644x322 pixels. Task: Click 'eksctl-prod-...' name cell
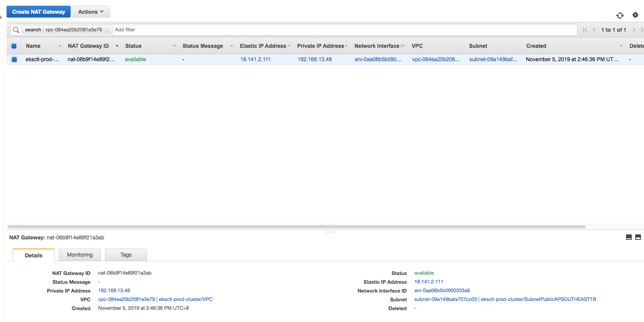(x=42, y=59)
